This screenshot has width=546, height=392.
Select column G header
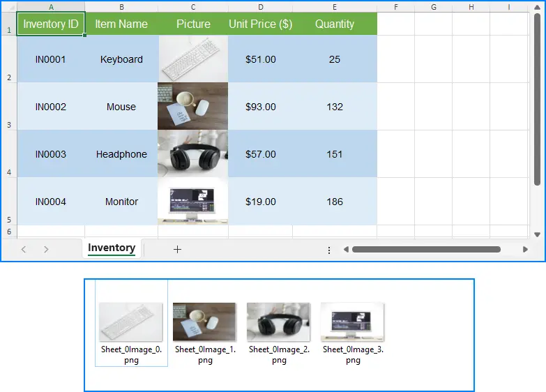pyautogui.click(x=433, y=7)
